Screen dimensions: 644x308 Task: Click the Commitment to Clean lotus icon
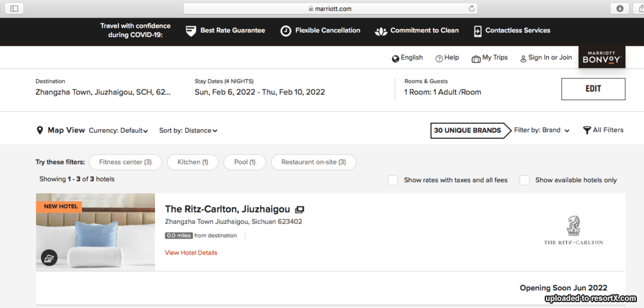click(x=381, y=31)
